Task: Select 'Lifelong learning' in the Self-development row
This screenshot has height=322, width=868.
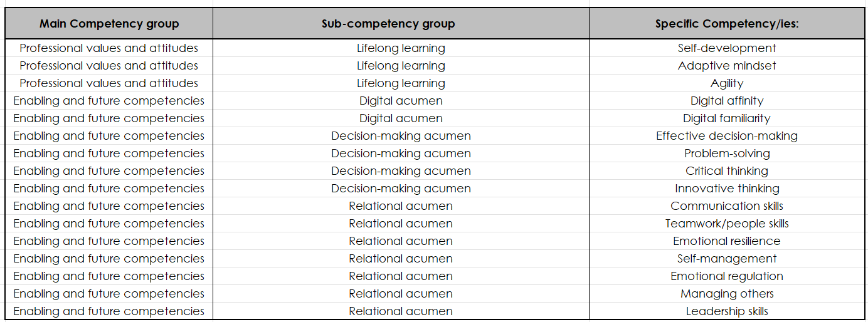Action: coord(401,48)
